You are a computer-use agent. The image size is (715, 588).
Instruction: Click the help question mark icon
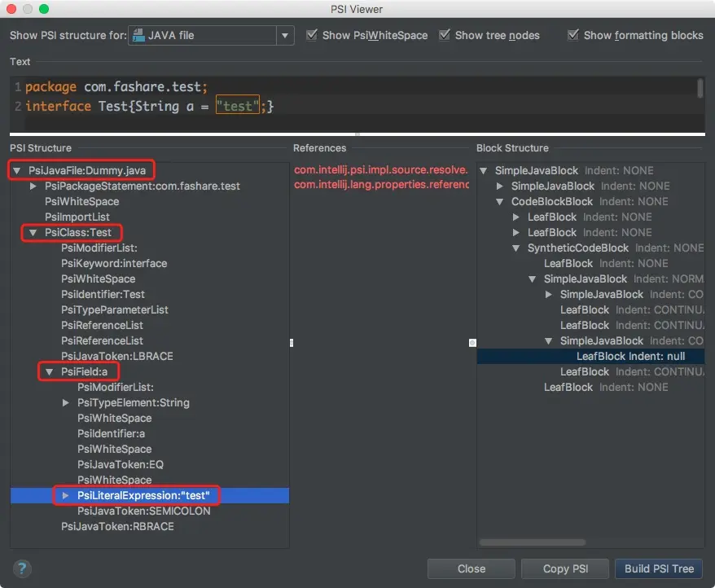pos(22,568)
